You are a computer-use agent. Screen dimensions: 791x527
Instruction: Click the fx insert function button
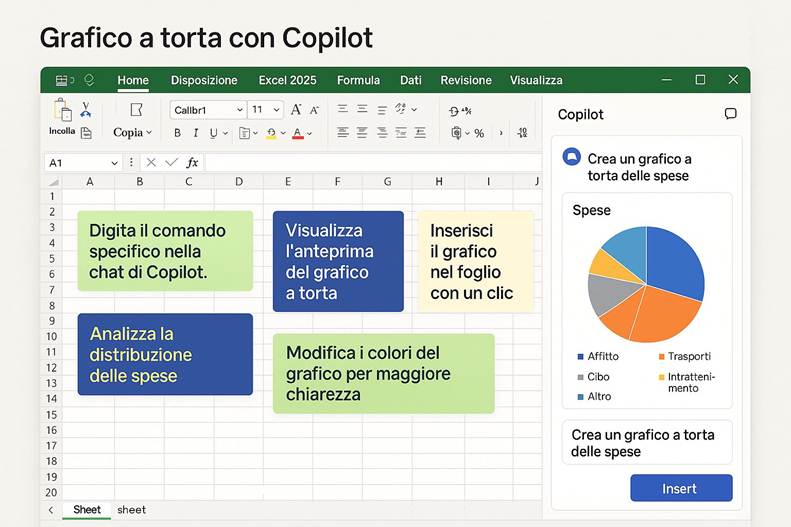click(192, 162)
